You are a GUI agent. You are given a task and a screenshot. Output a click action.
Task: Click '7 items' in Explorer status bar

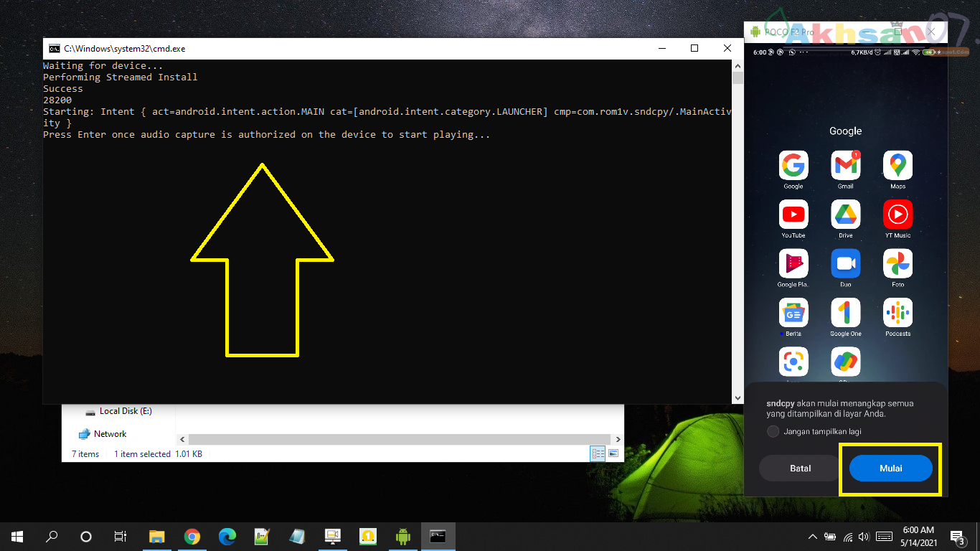pos(85,454)
